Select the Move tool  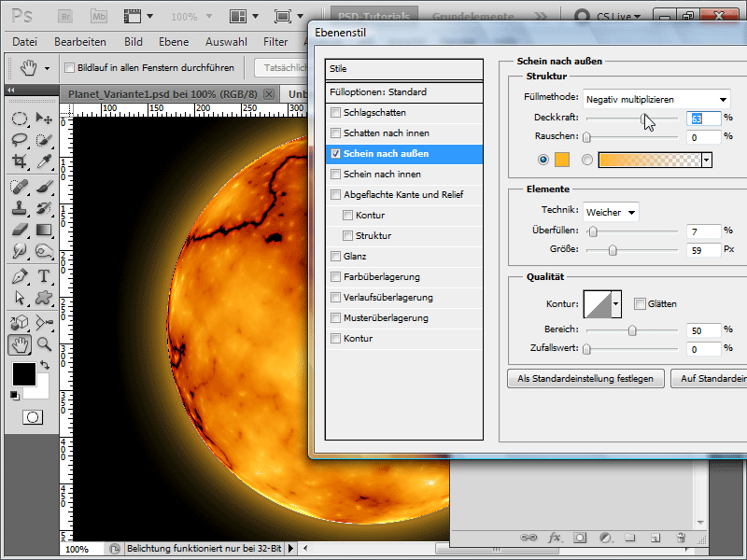(x=44, y=119)
